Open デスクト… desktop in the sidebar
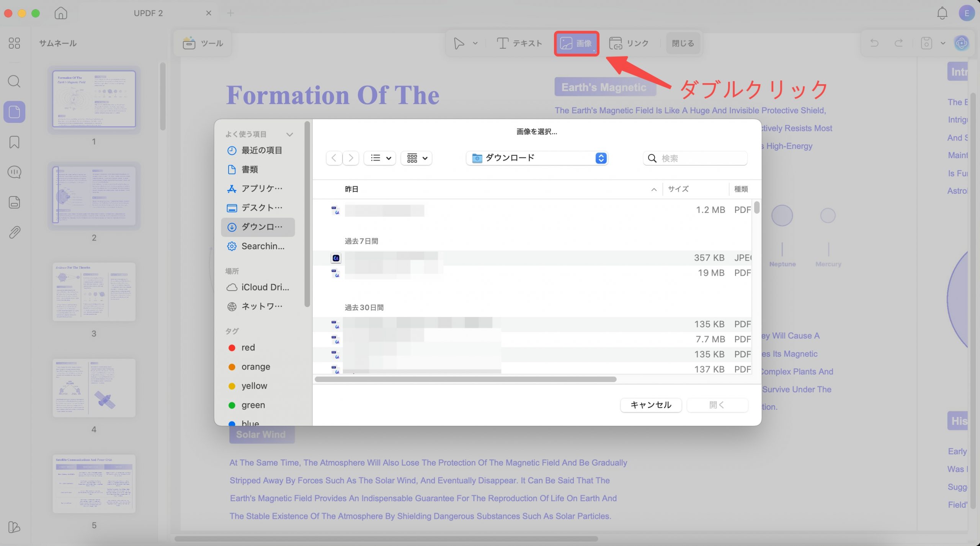 click(x=258, y=208)
